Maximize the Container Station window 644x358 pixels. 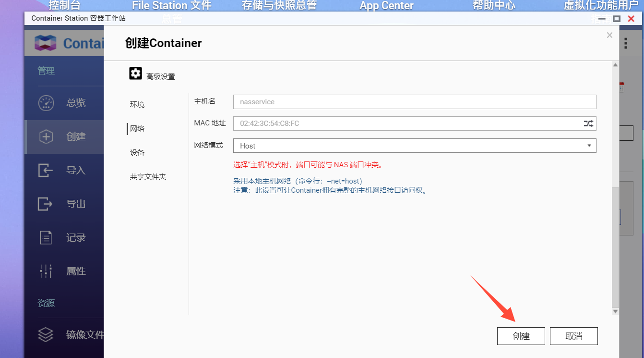pyautogui.click(x=617, y=19)
